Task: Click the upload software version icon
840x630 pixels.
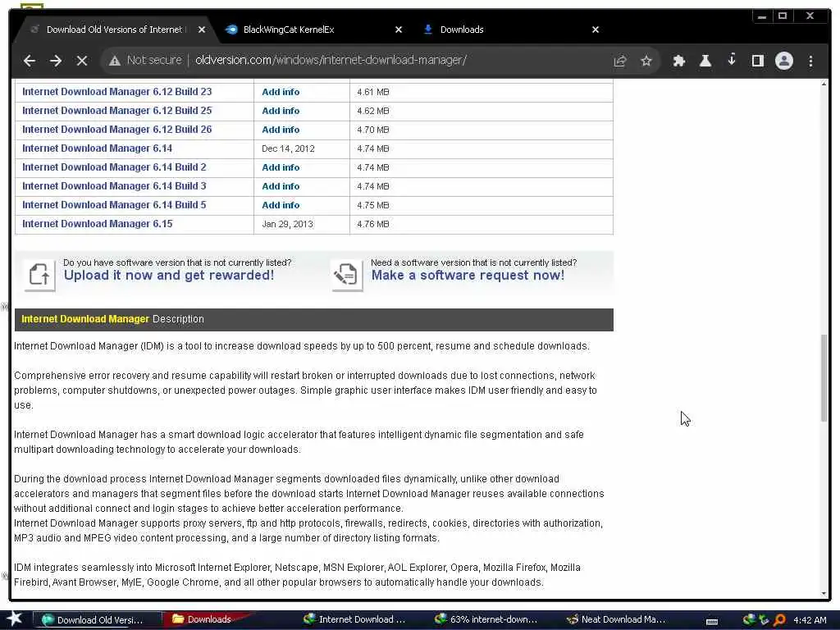Action: click(x=39, y=276)
